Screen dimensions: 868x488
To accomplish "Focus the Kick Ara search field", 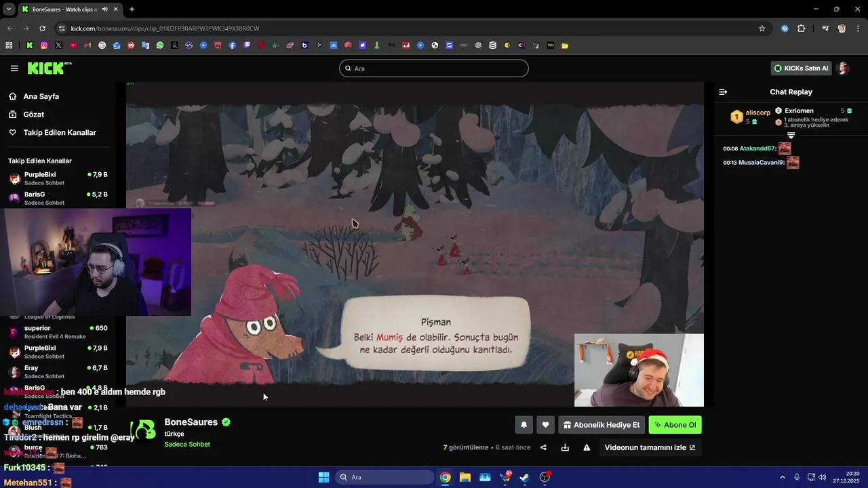I will pos(434,68).
